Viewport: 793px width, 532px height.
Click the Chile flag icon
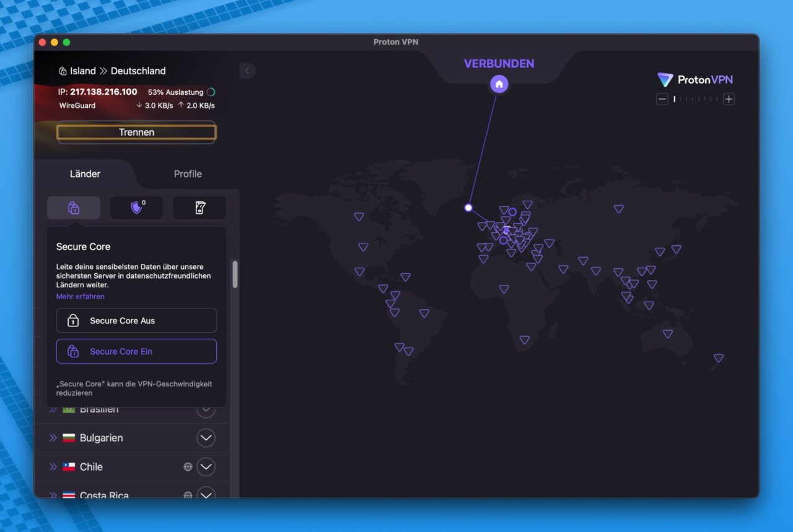(69, 467)
